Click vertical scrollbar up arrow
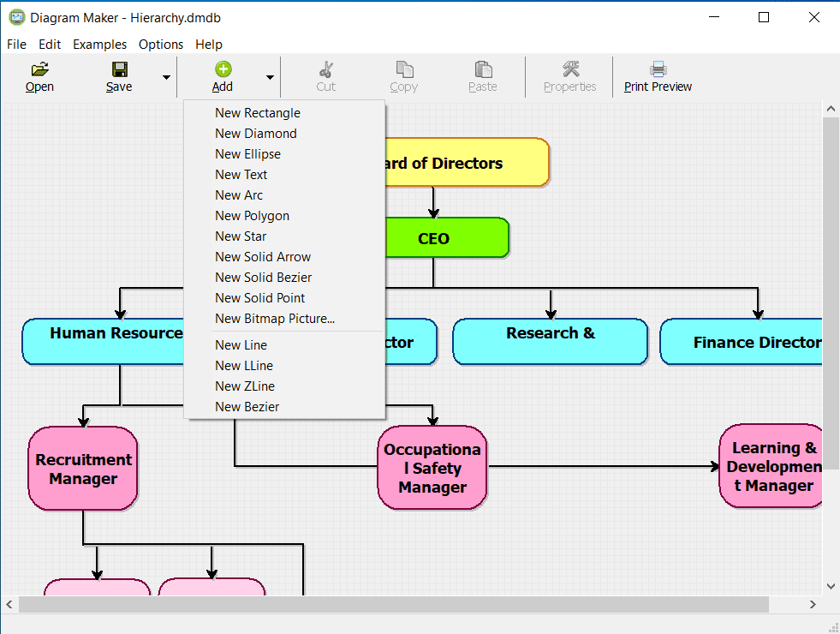840x634 pixels. click(831, 109)
